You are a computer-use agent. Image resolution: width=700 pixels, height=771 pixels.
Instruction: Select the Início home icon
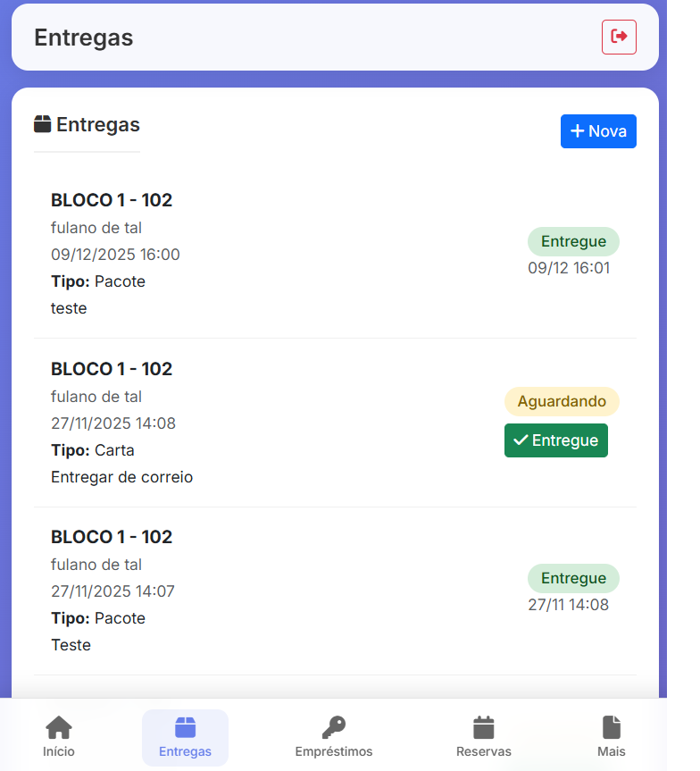[58, 727]
